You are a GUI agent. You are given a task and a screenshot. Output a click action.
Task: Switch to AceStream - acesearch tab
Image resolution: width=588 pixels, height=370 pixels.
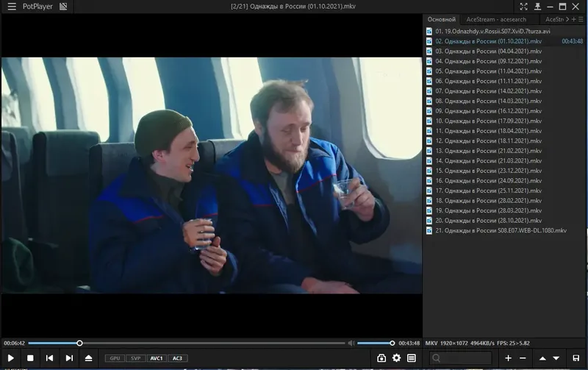pyautogui.click(x=496, y=19)
